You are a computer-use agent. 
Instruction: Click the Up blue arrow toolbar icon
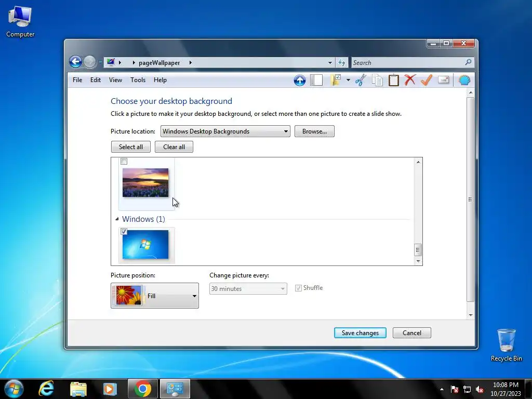pos(300,81)
